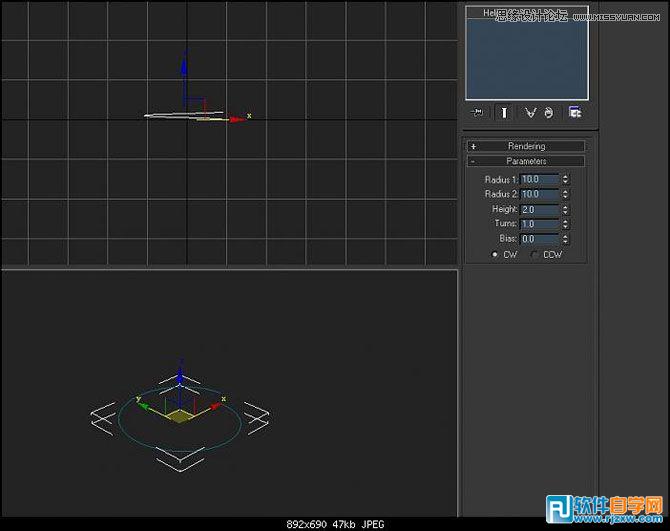Viewport: 670px width, 531px height.
Task: Click the Turns value field
Action: (540, 224)
